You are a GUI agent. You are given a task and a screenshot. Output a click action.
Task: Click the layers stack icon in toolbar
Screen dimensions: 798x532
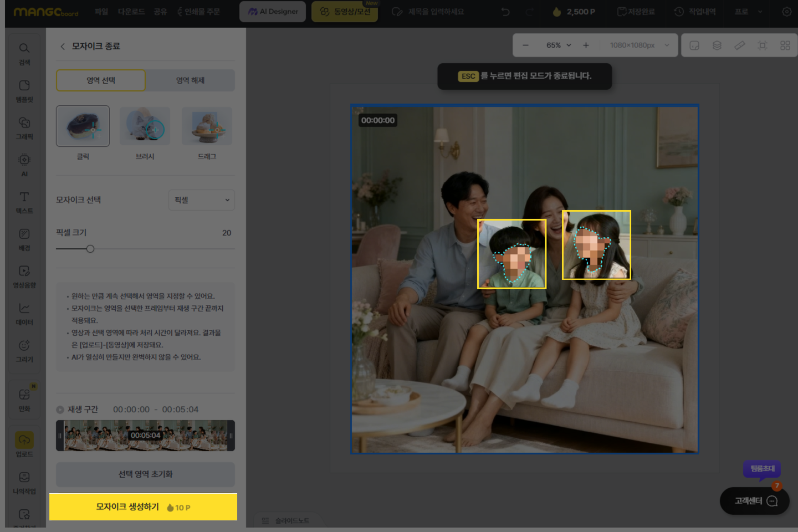coord(717,45)
